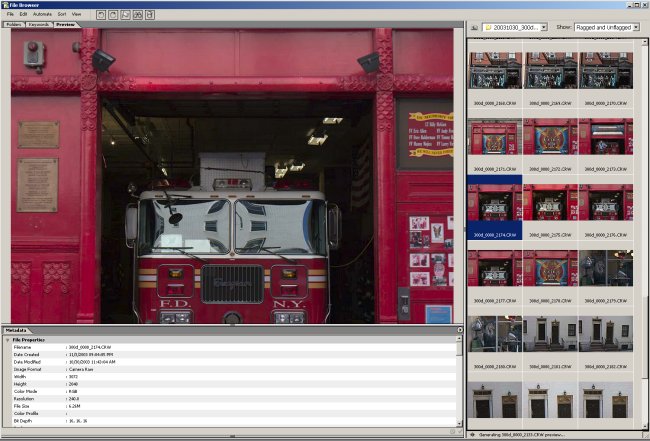This screenshot has width=650, height=441.
Task: Select thumbnail 300d_0000_2169.CRW
Action: pos(551,70)
